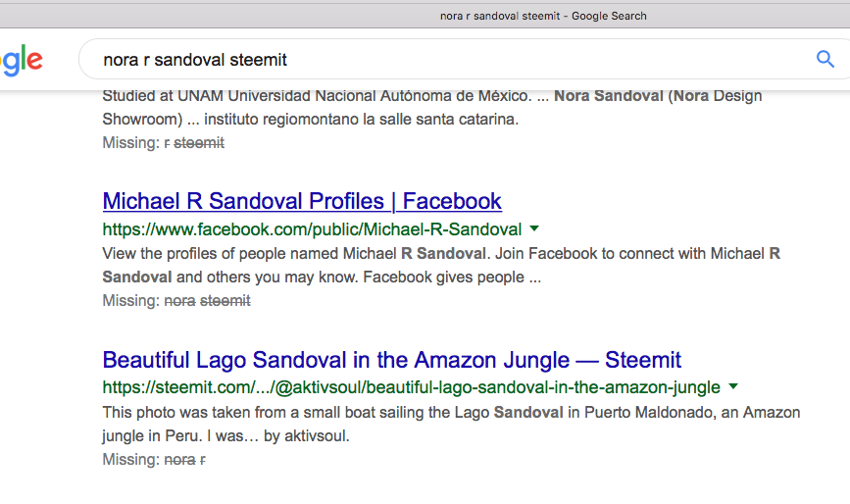This screenshot has width=850, height=504.
Task: Click the green steemit.com aktivsoul URL
Action: click(x=411, y=387)
